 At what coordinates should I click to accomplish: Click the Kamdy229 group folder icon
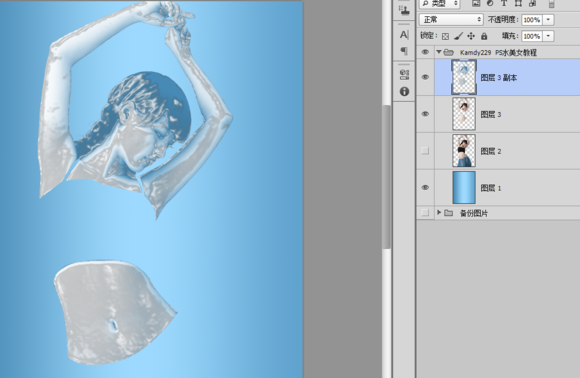point(448,52)
